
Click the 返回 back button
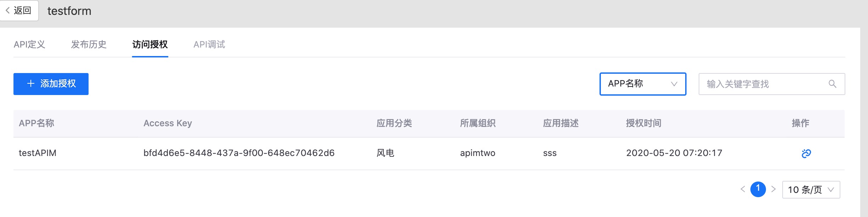19,11
